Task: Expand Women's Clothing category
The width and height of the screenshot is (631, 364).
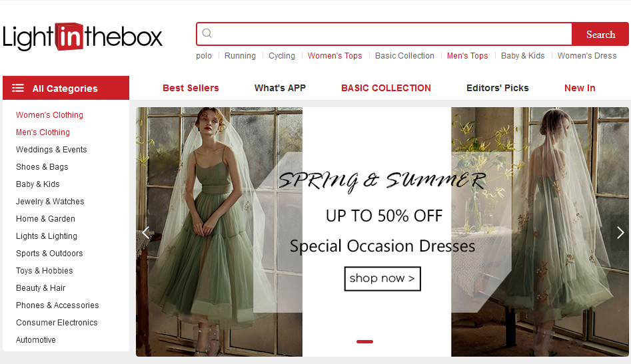Action: coord(49,115)
